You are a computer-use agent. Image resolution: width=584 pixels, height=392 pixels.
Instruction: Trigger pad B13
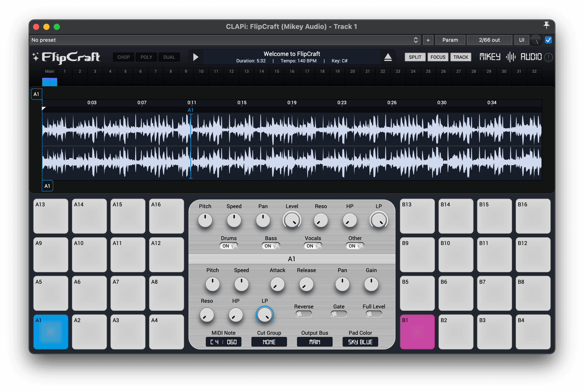pyautogui.click(x=417, y=216)
